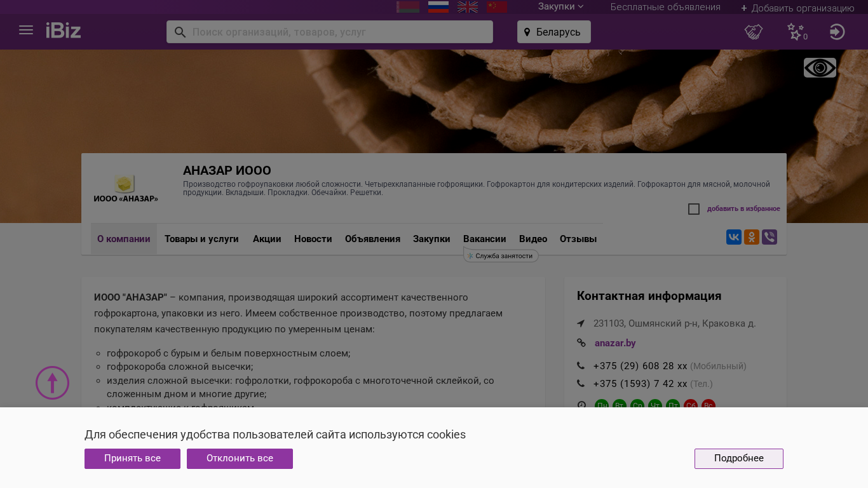
Task: Click the login arrow icon
Action: tap(837, 32)
